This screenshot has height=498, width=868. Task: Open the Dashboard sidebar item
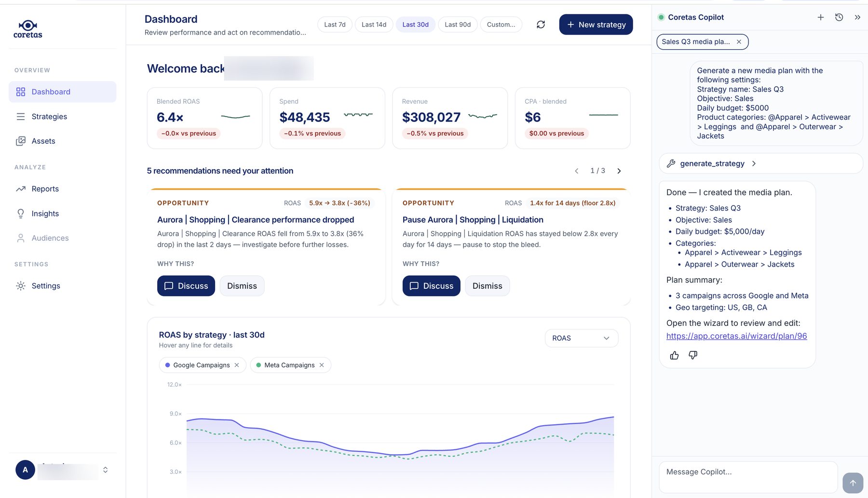point(63,92)
